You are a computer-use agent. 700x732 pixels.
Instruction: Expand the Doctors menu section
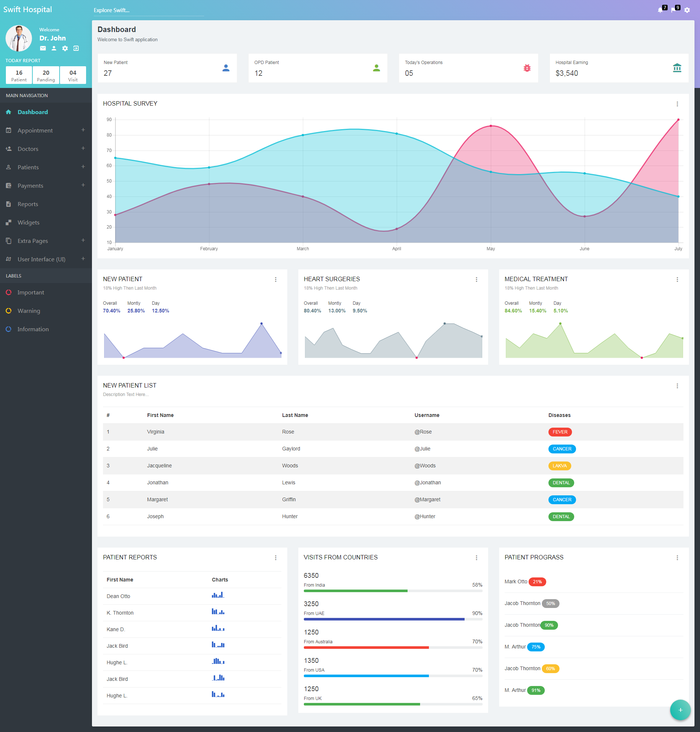(x=83, y=148)
